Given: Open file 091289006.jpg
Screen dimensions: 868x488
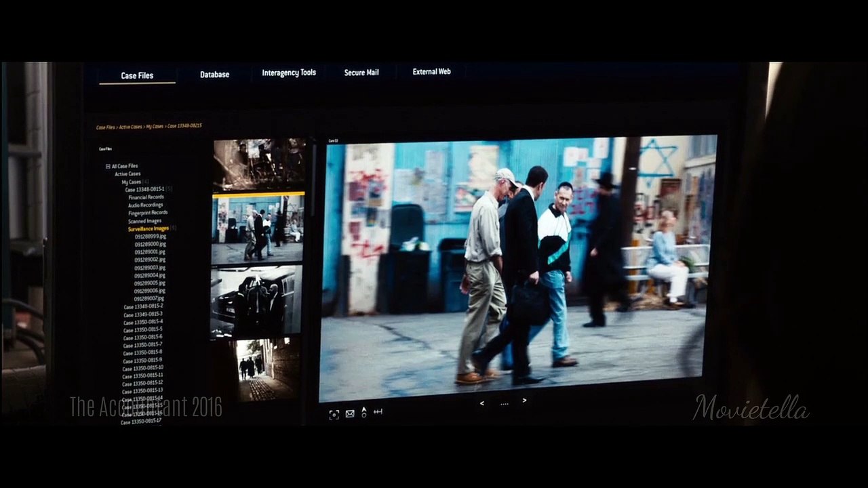Looking at the screenshot, I should pyautogui.click(x=150, y=291).
